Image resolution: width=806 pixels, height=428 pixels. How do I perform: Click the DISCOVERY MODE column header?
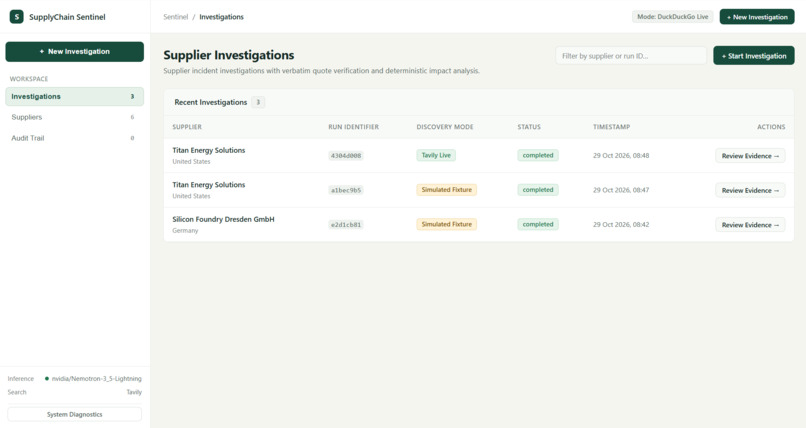tap(445, 127)
